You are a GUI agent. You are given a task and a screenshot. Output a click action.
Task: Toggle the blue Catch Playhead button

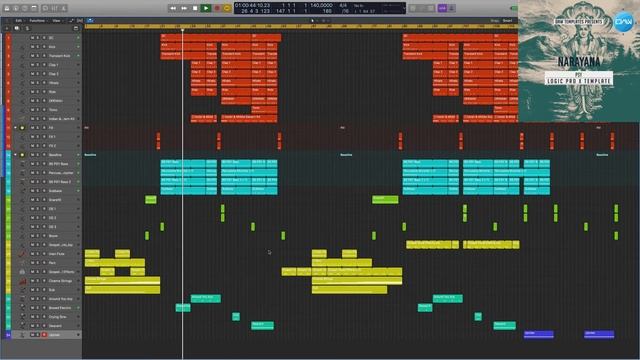point(90,20)
